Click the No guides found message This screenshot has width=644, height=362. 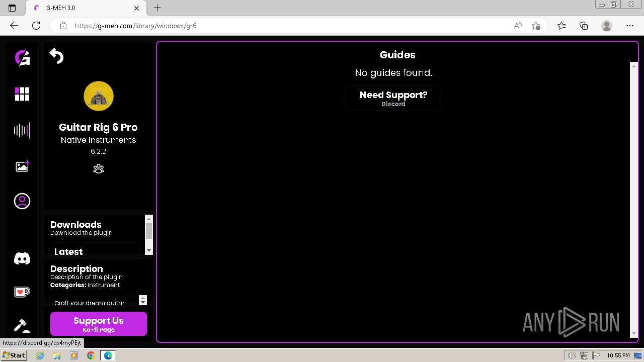393,73
